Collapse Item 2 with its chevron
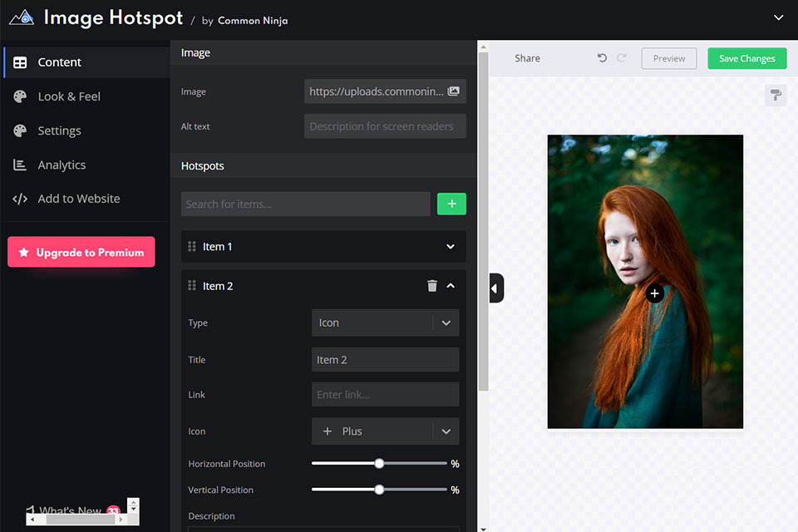The width and height of the screenshot is (798, 532). point(451,286)
